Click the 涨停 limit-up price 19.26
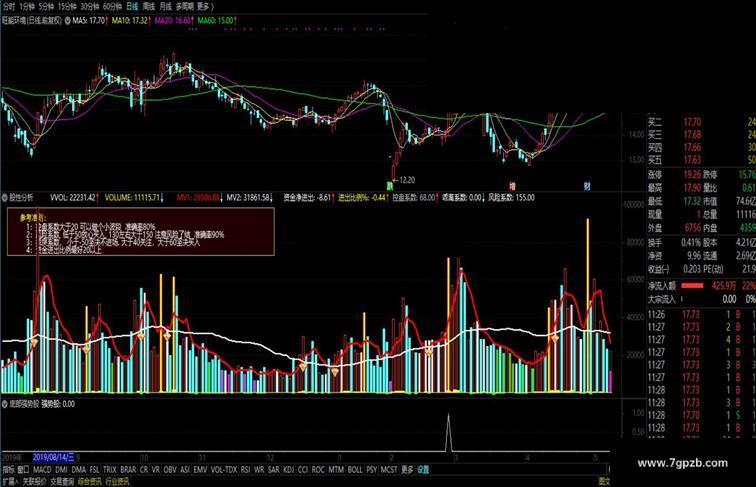Screen dimensions: 756x487 tap(692, 174)
